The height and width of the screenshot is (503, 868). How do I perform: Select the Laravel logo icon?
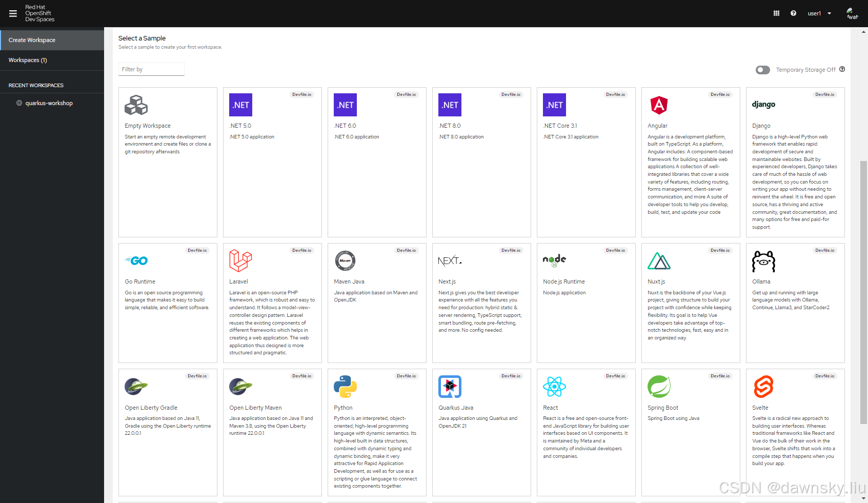240,260
